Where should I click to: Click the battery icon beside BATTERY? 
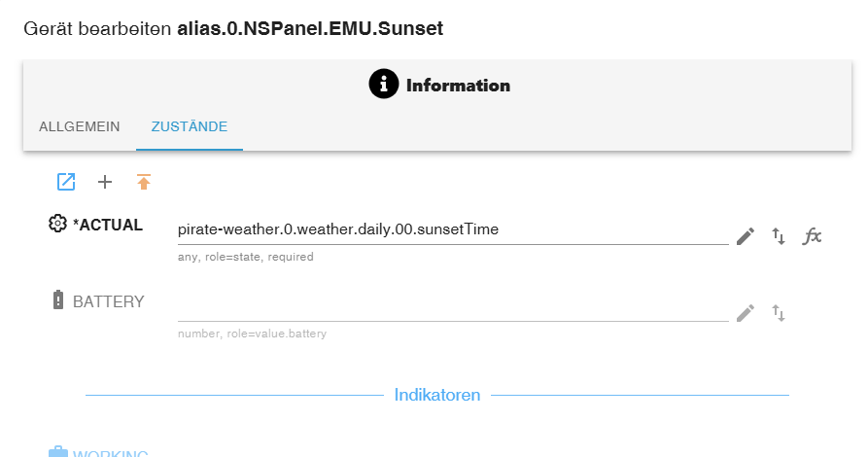coord(57,300)
